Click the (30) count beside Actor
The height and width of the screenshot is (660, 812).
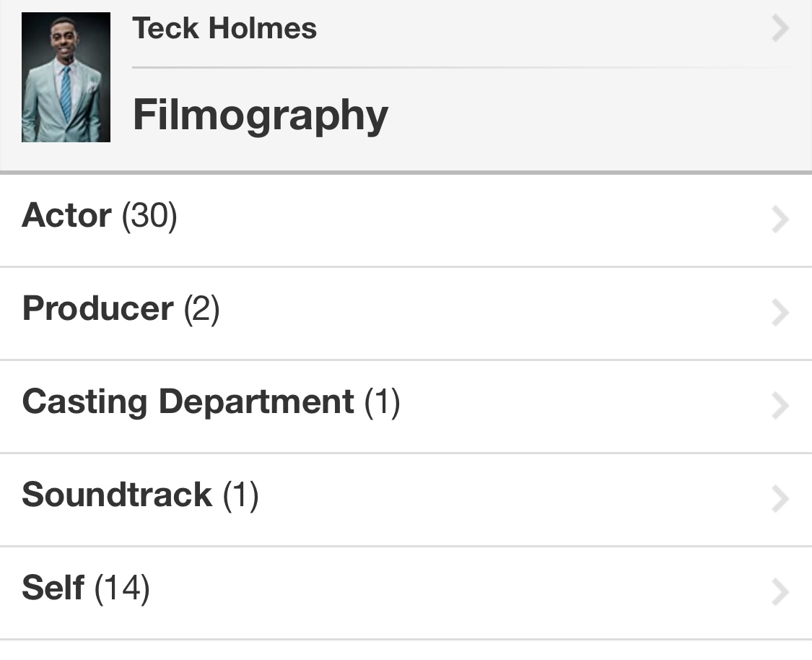tap(149, 215)
